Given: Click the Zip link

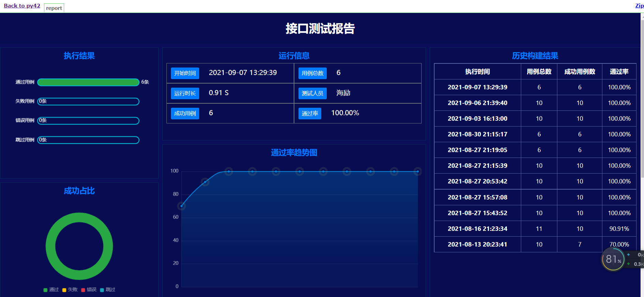Looking at the screenshot, I should click(x=639, y=6).
